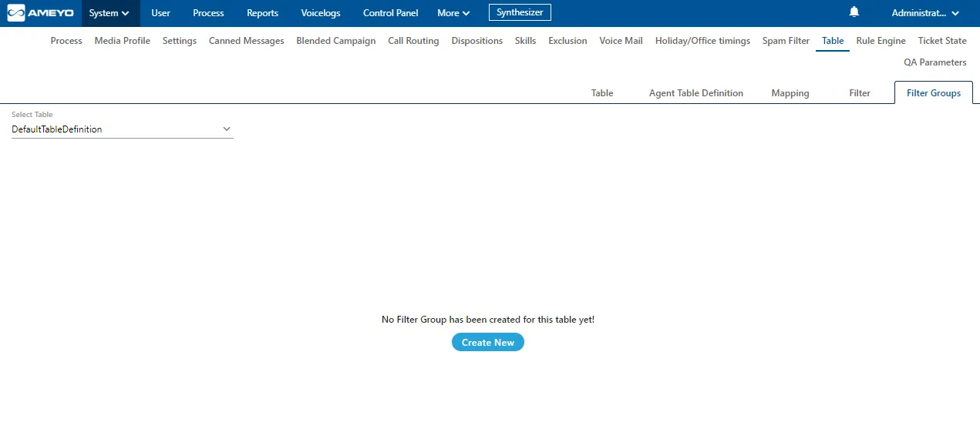980x439 pixels.
Task: Open the notifications bell
Action: (x=854, y=12)
